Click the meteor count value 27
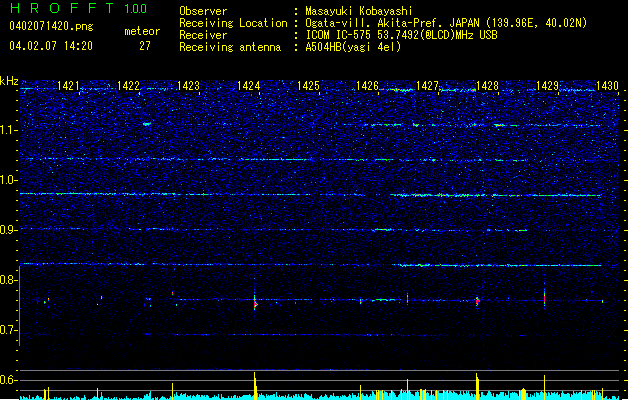 click(x=145, y=46)
